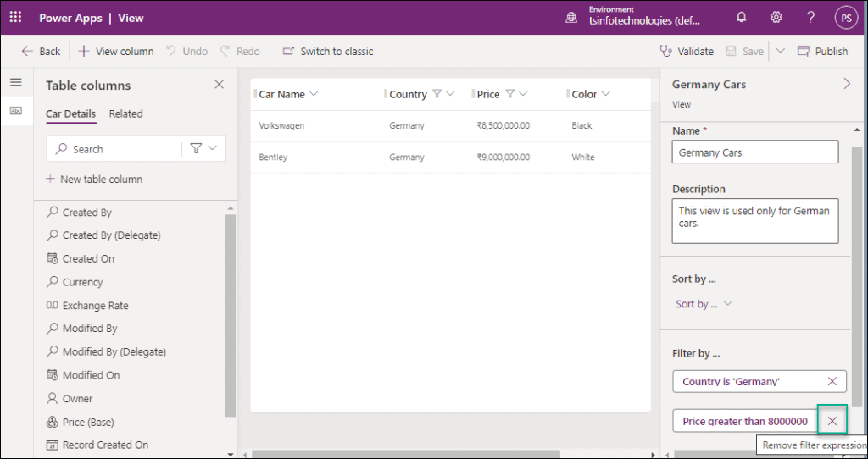Viewport: 868px width, 459px height.
Task: Click the Description text box
Action: coord(755,221)
